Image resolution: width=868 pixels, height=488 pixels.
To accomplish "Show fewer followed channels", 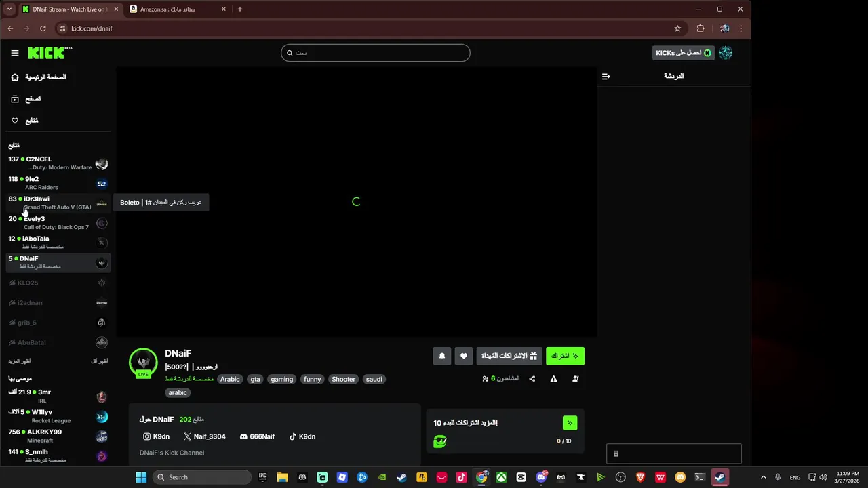I will click(100, 361).
